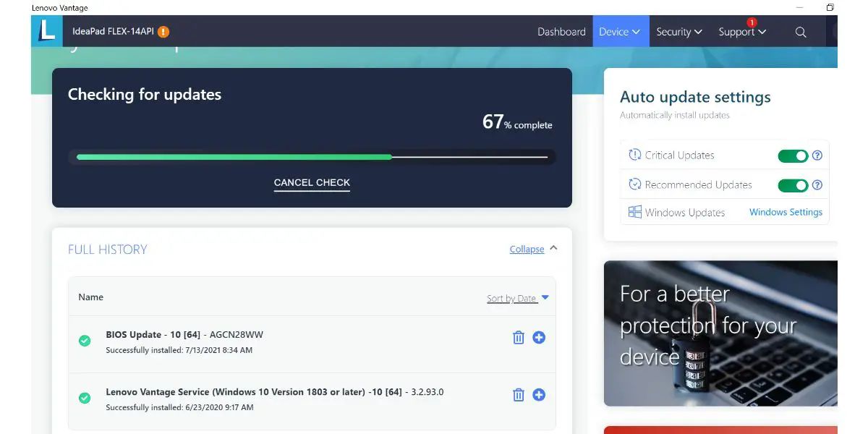
Task: Open the search magnifier icon
Action: (801, 32)
